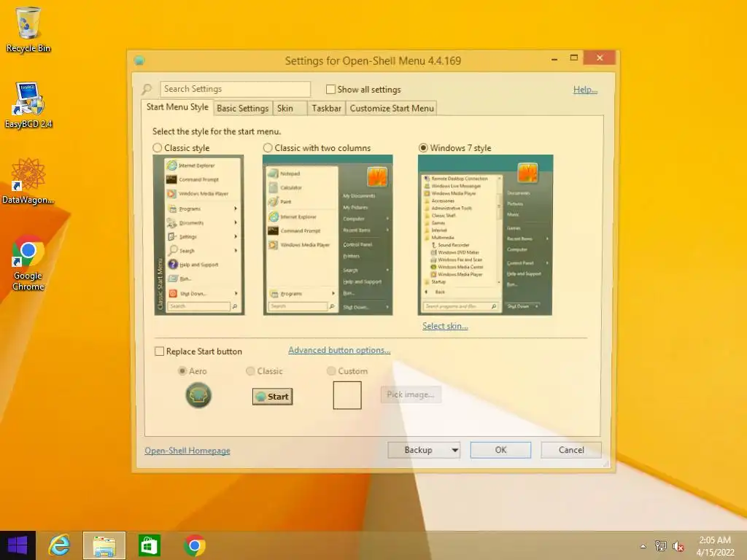Screen dimensions: 747x560
Task: Switch to Basic Settings tab
Action: [242, 109]
